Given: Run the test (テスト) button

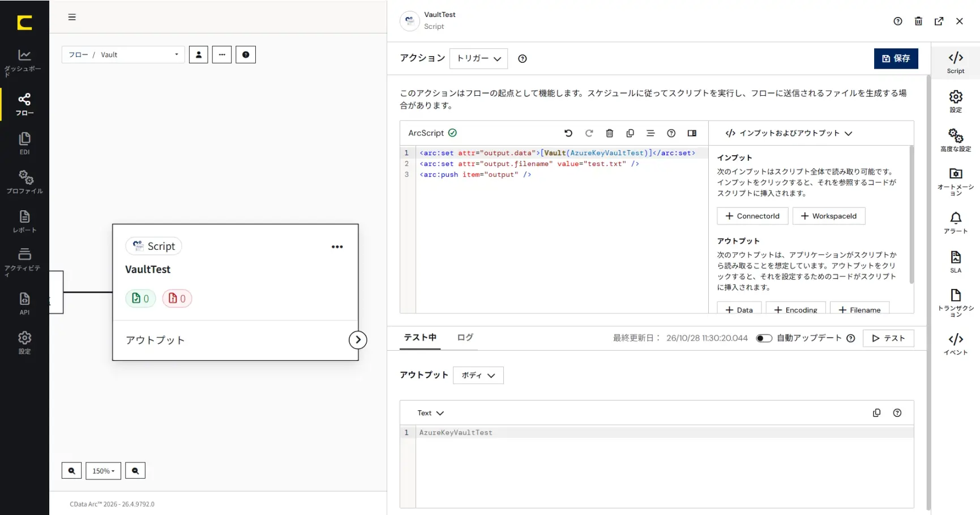Looking at the screenshot, I should tap(888, 338).
